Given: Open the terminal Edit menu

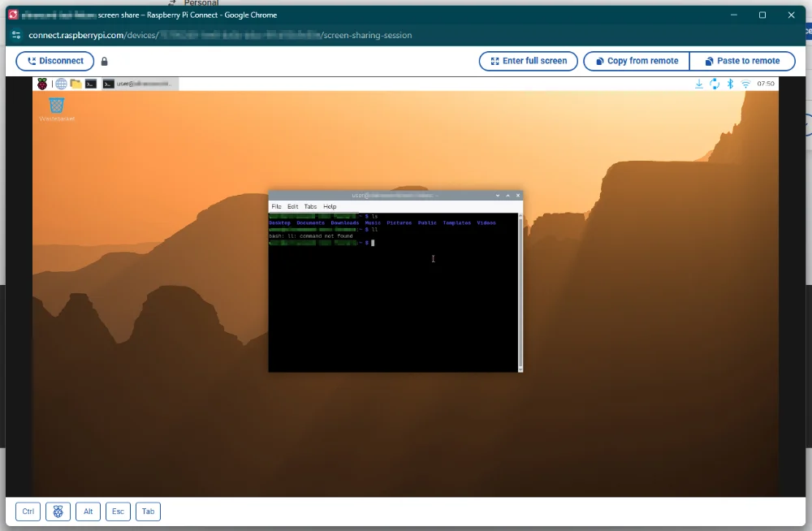Looking at the screenshot, I should click(292, 207).
